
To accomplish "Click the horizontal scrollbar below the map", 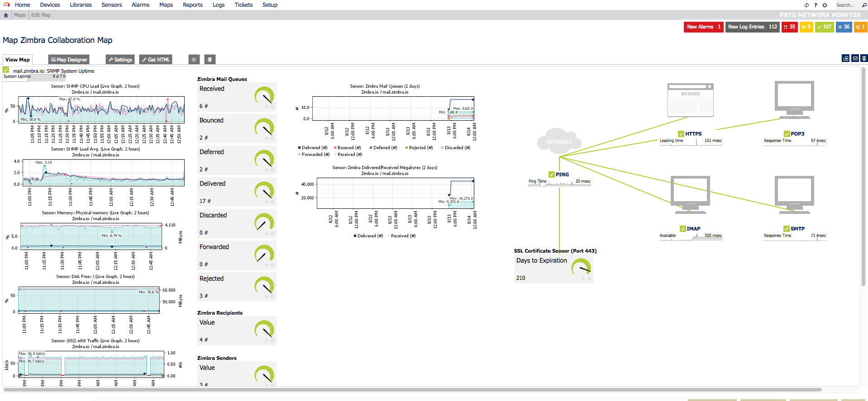I will (x=412, y=389).
